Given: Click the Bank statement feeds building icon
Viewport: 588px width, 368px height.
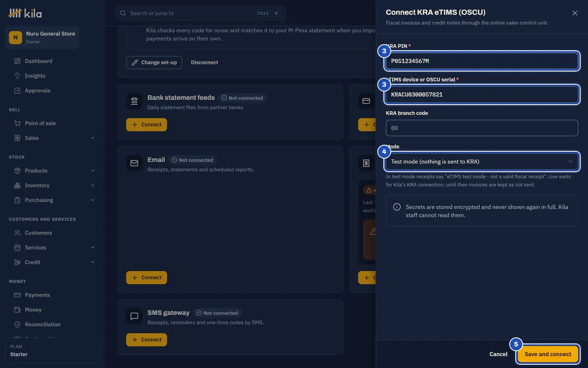Looking at the screenshot, I should tap(134, 101).
